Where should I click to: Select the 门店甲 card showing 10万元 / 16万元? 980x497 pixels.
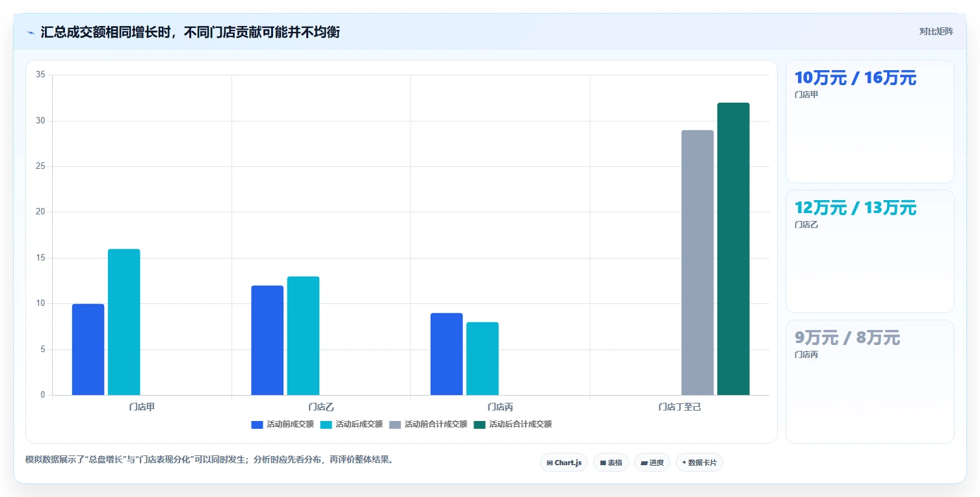(869, 121)
